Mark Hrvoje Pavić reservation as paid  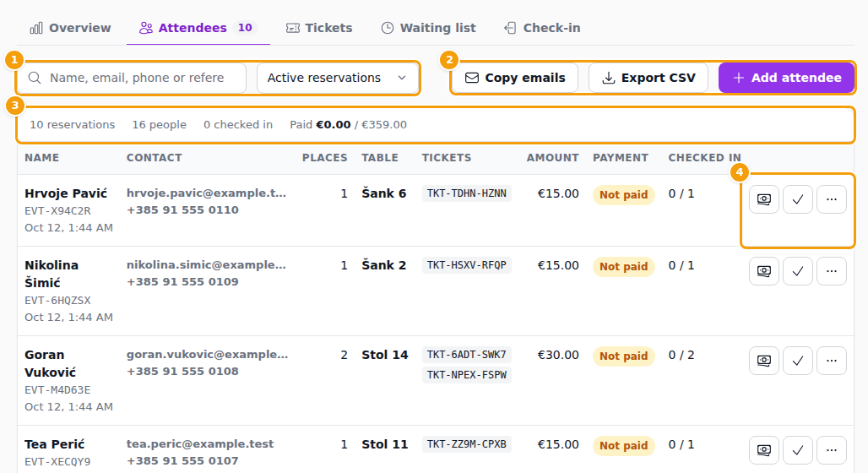764,199
